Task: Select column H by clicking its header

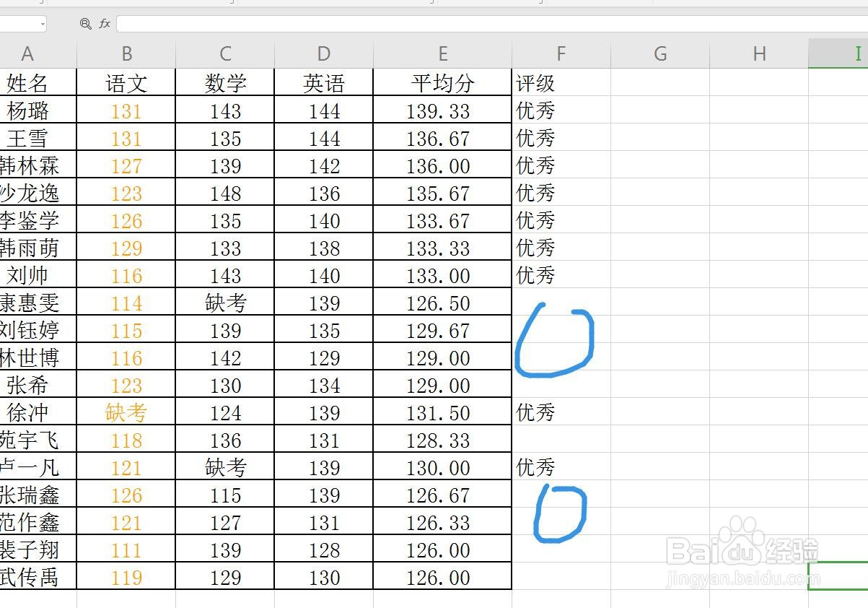Action: (x=758, y=53)
